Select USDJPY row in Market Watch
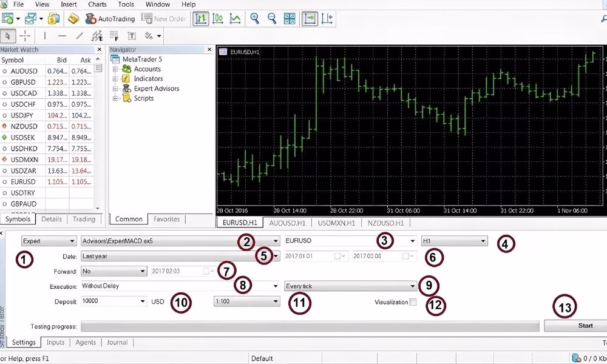 click(23, 115)
